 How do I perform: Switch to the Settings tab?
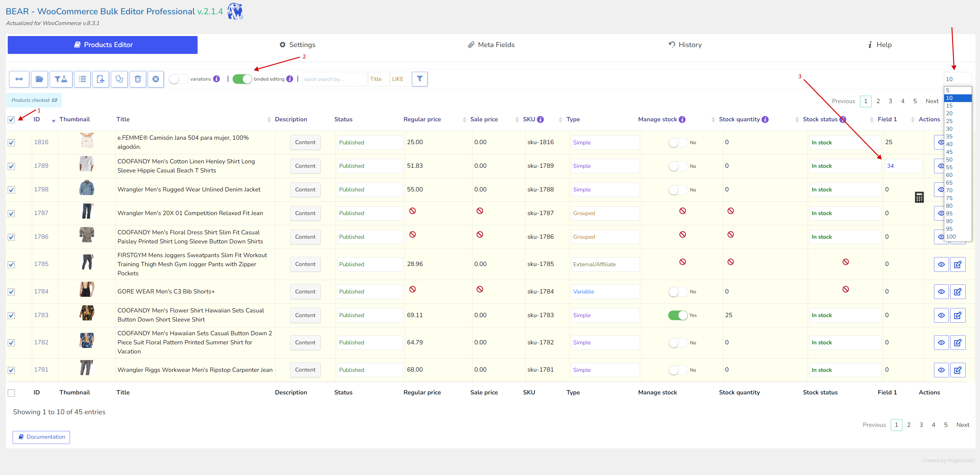297,45
